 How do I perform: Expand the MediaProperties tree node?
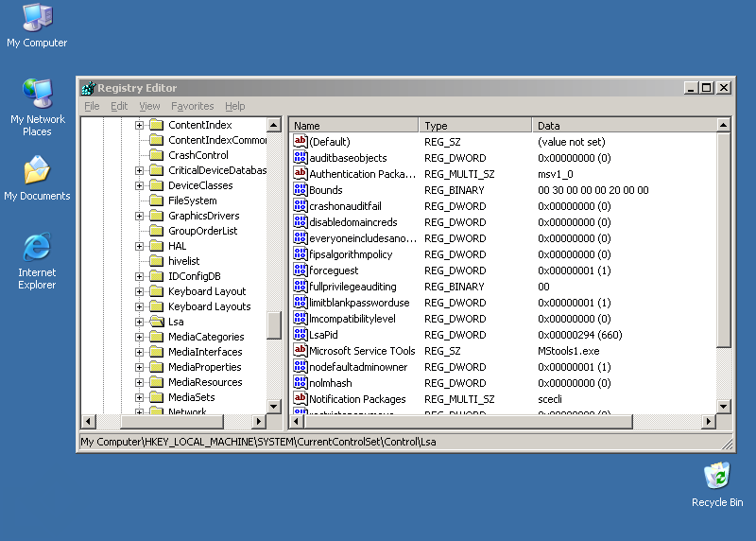click(x=139, y=367)
